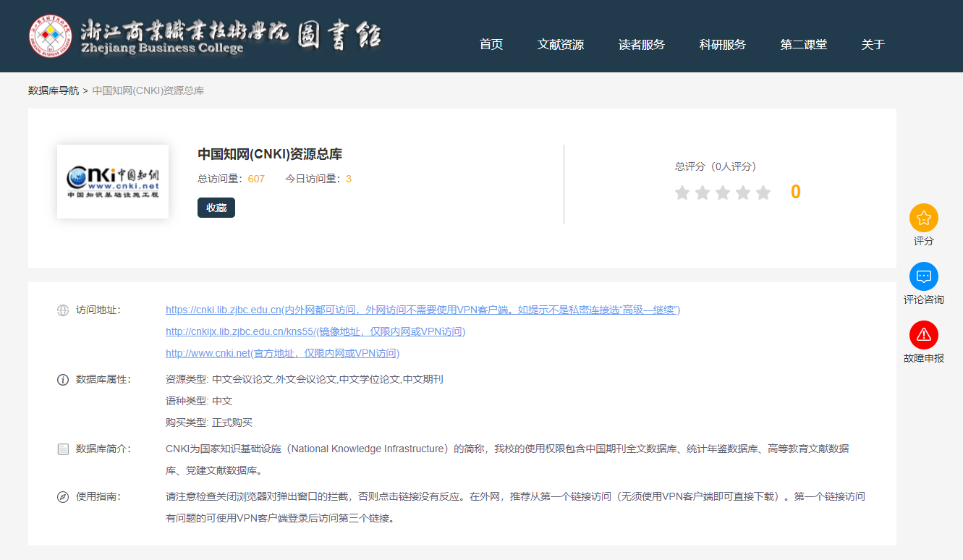Click the info icon beside 数据库属性
963x560 pixels.
click(63, 378)
